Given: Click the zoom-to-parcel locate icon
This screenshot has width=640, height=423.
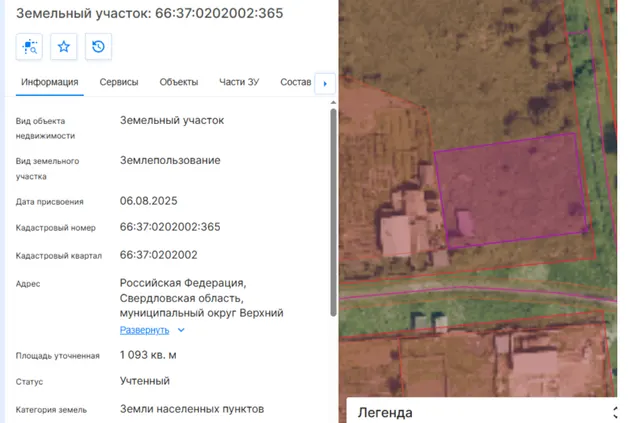Looking at the screenshot, I should coord(29,47).
